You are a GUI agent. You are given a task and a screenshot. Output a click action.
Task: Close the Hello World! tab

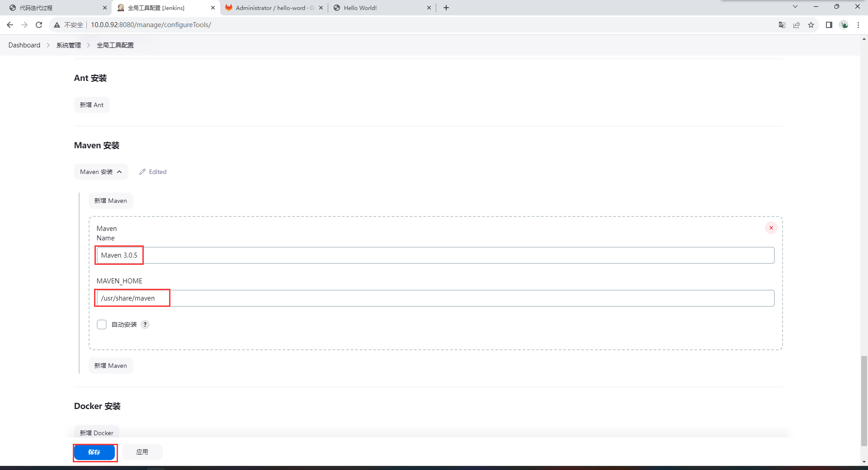pyautogui.click(x=429, y=8)
